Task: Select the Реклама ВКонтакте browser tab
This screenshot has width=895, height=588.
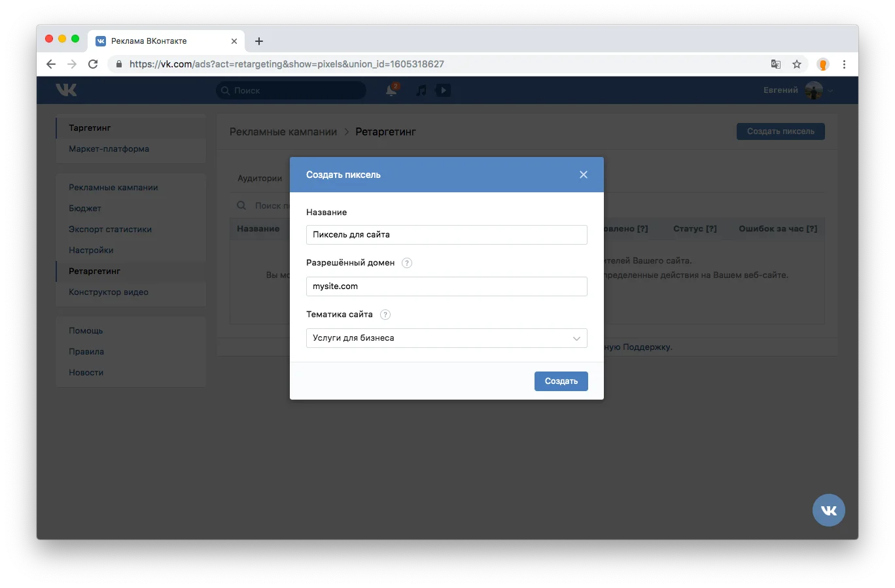Action: 166,41
